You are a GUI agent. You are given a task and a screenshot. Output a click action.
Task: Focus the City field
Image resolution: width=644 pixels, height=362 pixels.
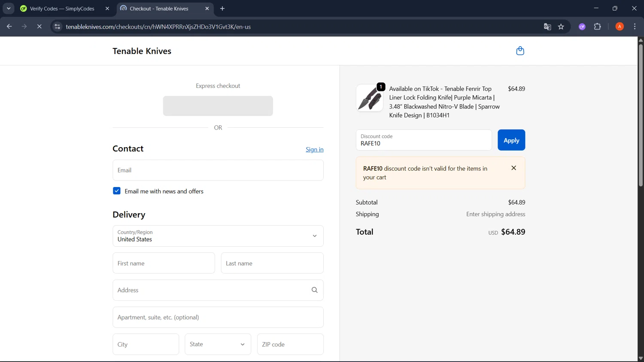point(146,344)
